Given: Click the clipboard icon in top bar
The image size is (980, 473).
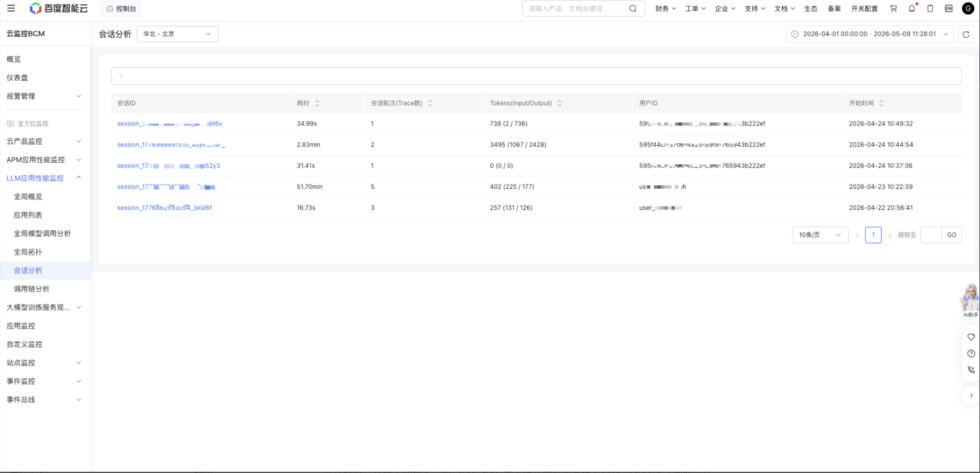Looking at the screenshot, I should pos(930,8).
